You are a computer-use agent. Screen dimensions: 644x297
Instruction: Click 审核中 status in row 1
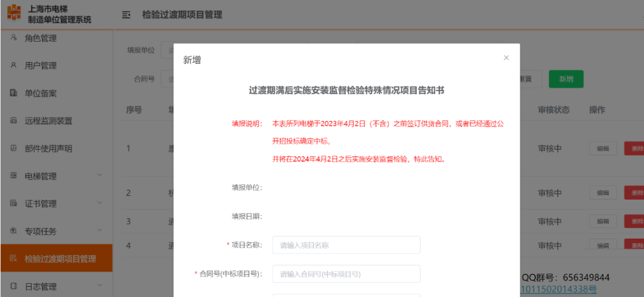pos(550,148)
